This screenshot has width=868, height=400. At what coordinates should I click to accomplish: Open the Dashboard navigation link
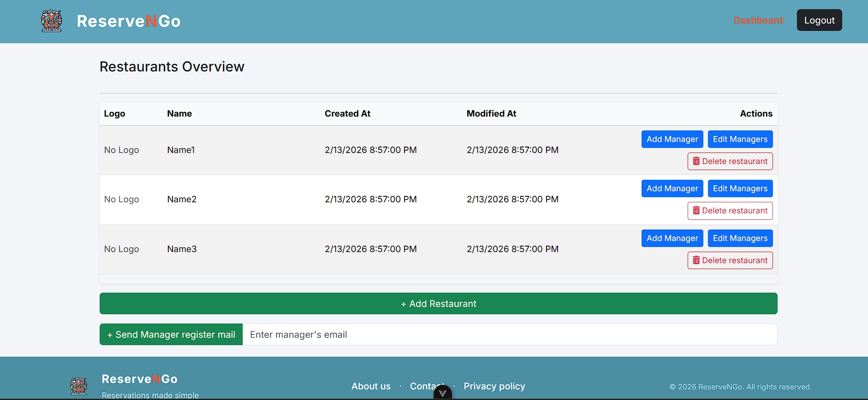coord(758,20)
